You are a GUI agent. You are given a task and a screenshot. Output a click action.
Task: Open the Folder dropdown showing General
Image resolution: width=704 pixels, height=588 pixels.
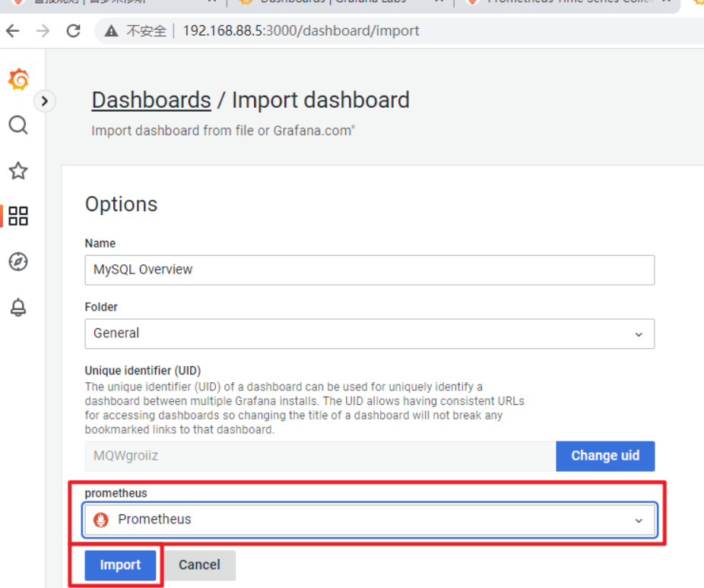(369, 334)
